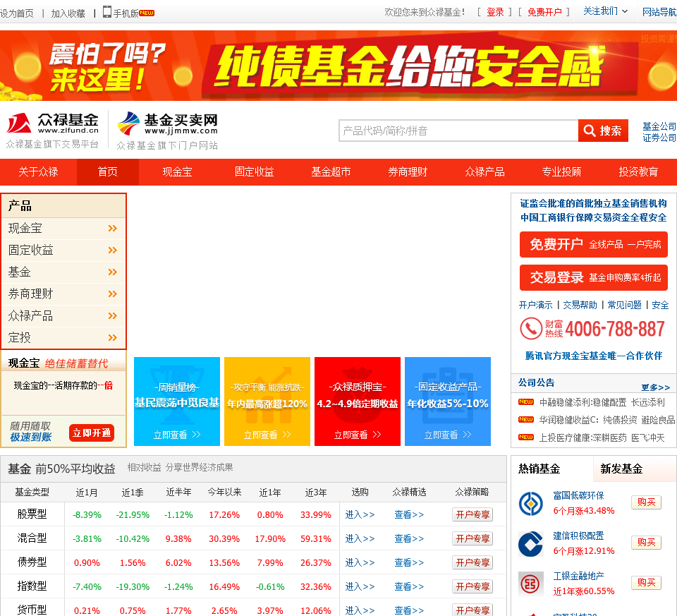Buy 工银金融地产 with 购买 button
The width and height of the screenshot is (677, 616).
647,583
